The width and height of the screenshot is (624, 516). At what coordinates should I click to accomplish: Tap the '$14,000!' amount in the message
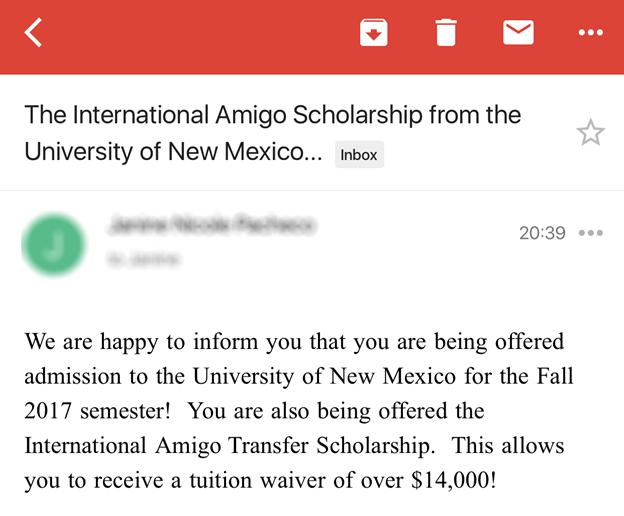point(454,480)
